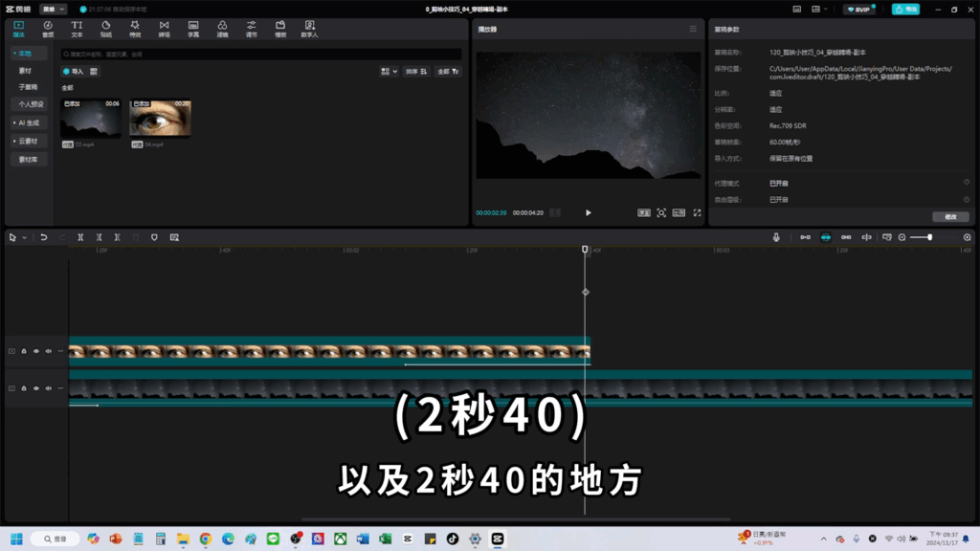Click the delete-left trim tool

click(99, 237)
